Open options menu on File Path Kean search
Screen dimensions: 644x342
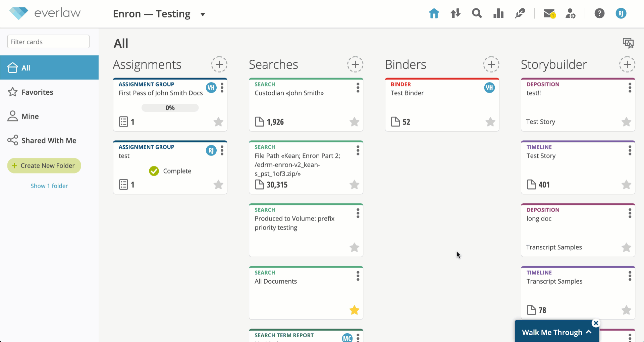[358, 150]
